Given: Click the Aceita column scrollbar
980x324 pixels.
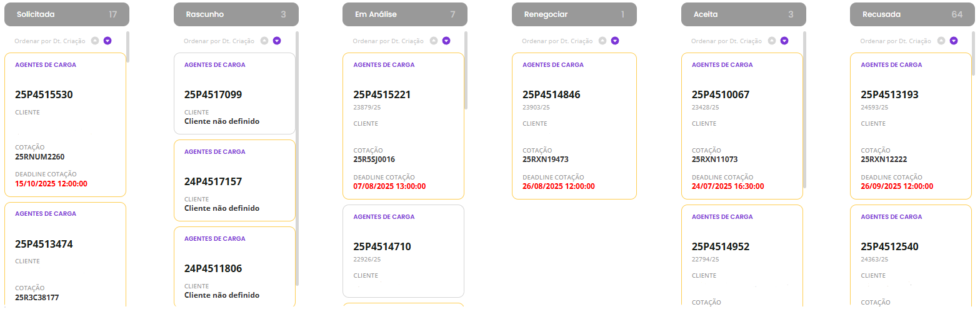Looking at the screenshot, I should (805, 110).
